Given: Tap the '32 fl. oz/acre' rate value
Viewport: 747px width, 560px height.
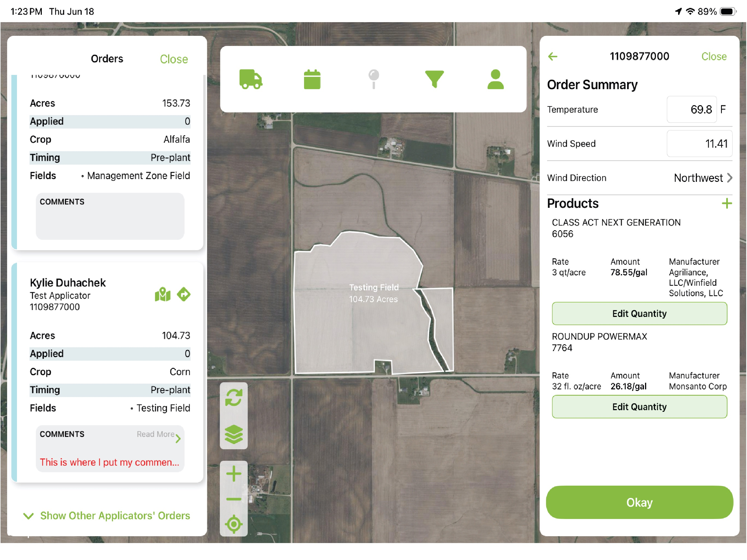Looking at the screenshot, I should coord(576,386).
